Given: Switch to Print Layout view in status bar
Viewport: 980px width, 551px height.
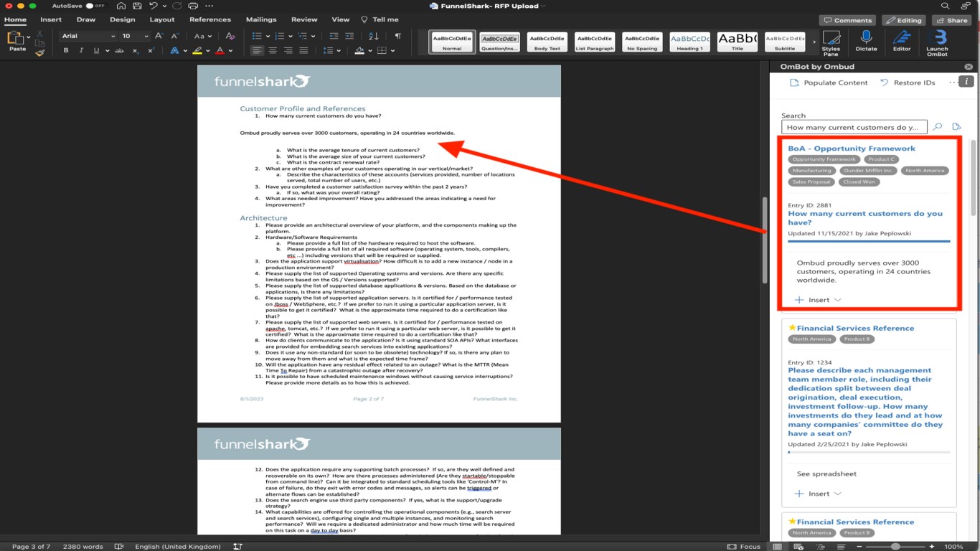Looking at the screenshot, I should click(x=778, y=547).
